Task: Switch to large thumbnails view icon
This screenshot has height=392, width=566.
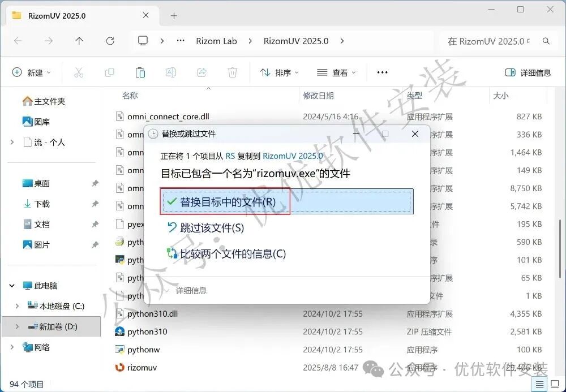Action: point(555,385)
